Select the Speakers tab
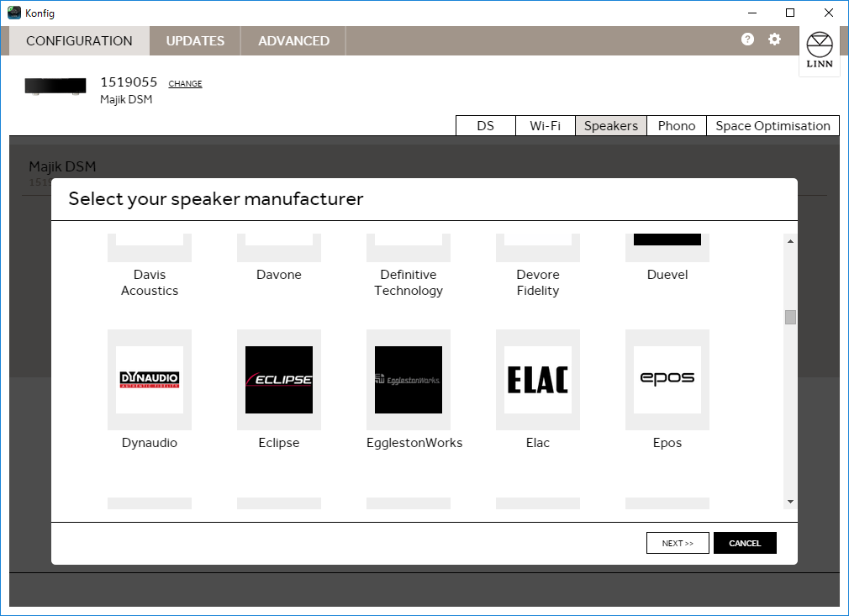The width and height of the screenshot is (849, 616). coord(611,125)
